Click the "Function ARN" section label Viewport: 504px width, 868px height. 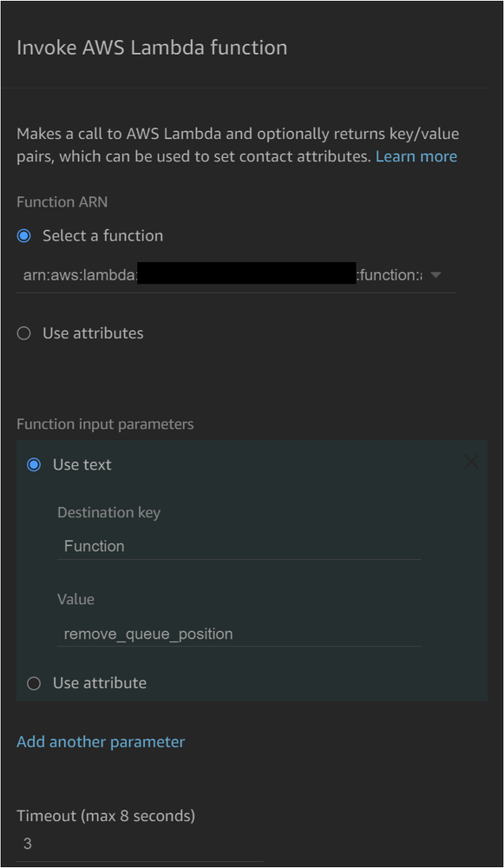62,201
